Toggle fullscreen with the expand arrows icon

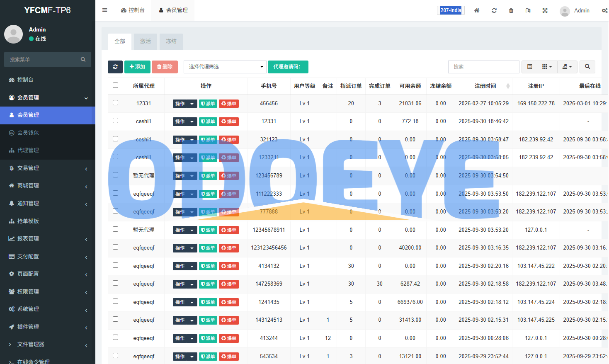point(545,10)
